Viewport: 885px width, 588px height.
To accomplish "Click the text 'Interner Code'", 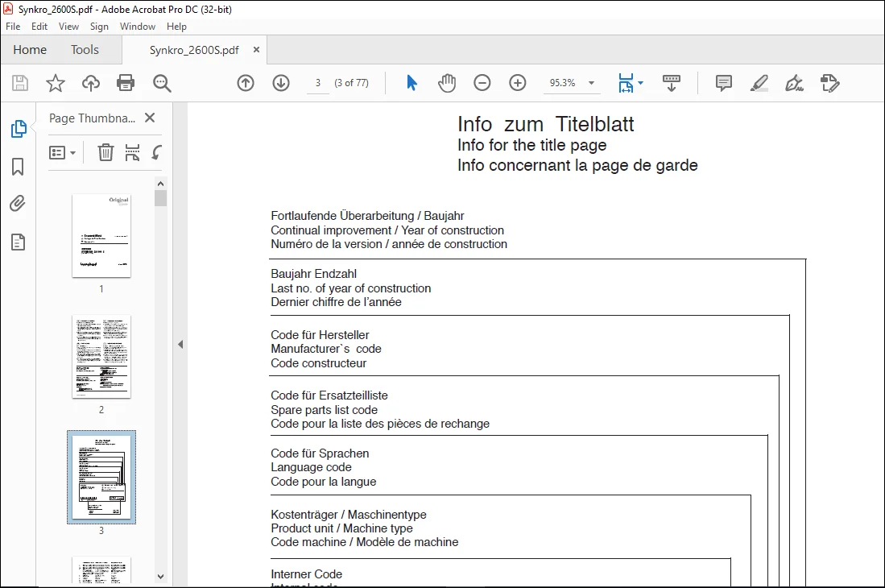I will [x=307, y=574].
